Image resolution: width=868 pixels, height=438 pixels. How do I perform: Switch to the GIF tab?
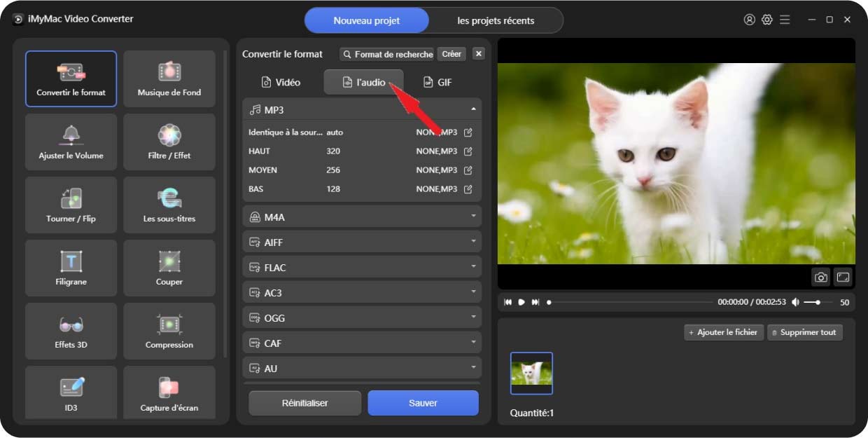pos(437,82)
